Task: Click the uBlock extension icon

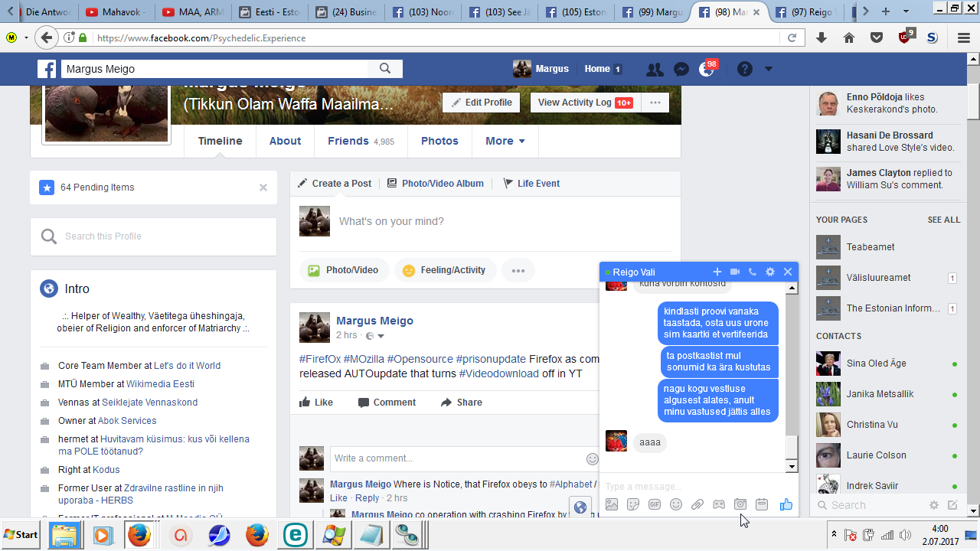Action: [906, 37]
